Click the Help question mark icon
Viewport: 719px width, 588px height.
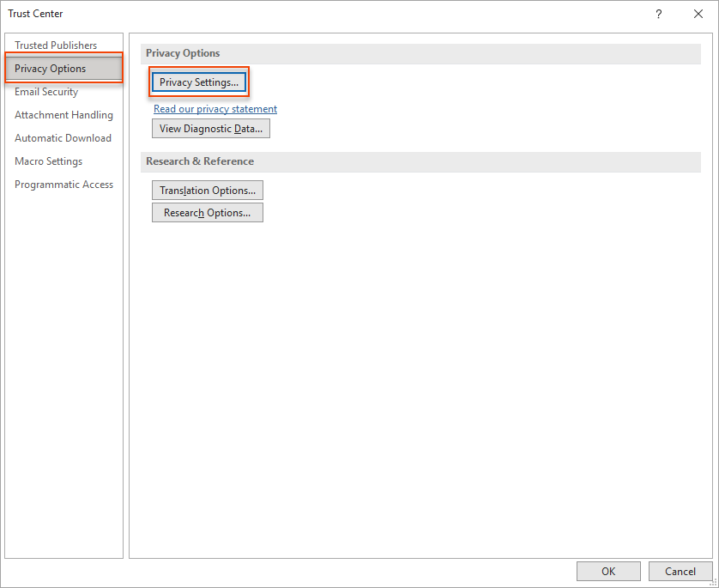659,14
